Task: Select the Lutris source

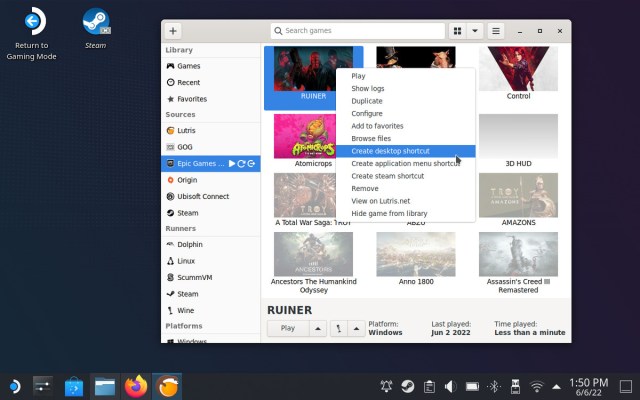Action: tap(211, 131)
